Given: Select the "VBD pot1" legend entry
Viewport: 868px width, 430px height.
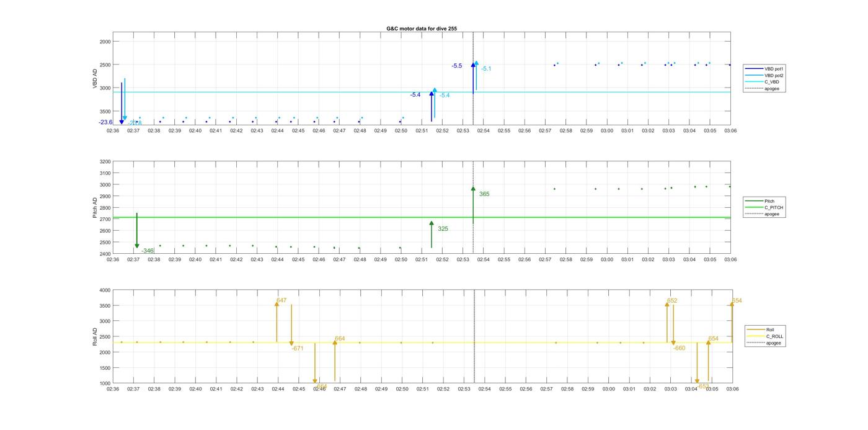Looking at the screenshot, I should click(x=764, y=68).
